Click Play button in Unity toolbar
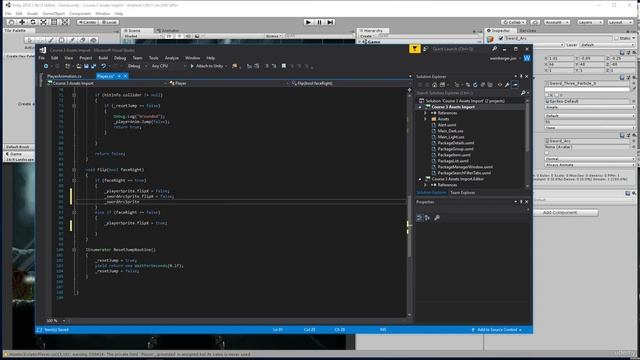The image size is (640, 360). click(x=309, y=22)
